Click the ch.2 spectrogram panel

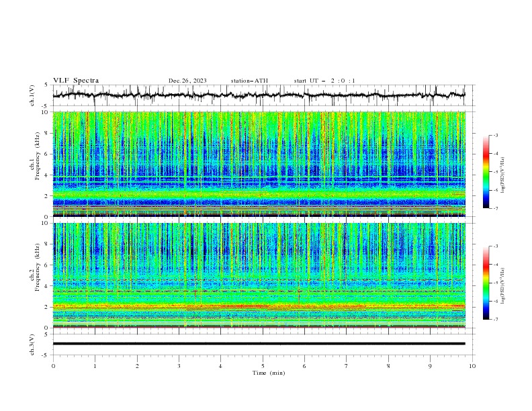pos(259,275)
